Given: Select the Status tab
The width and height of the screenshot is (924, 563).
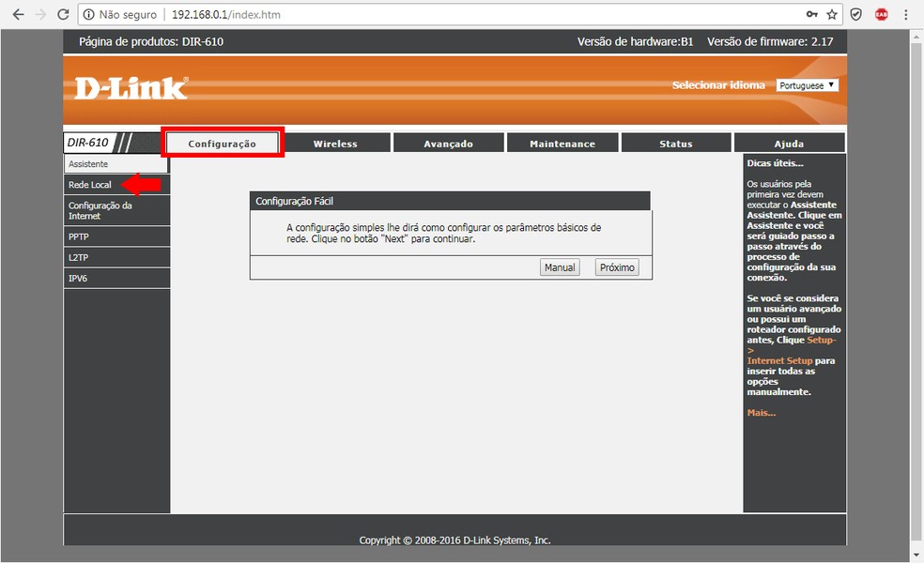Looking at the screenshot, I should pyautogui.click(x=675, y=143).
